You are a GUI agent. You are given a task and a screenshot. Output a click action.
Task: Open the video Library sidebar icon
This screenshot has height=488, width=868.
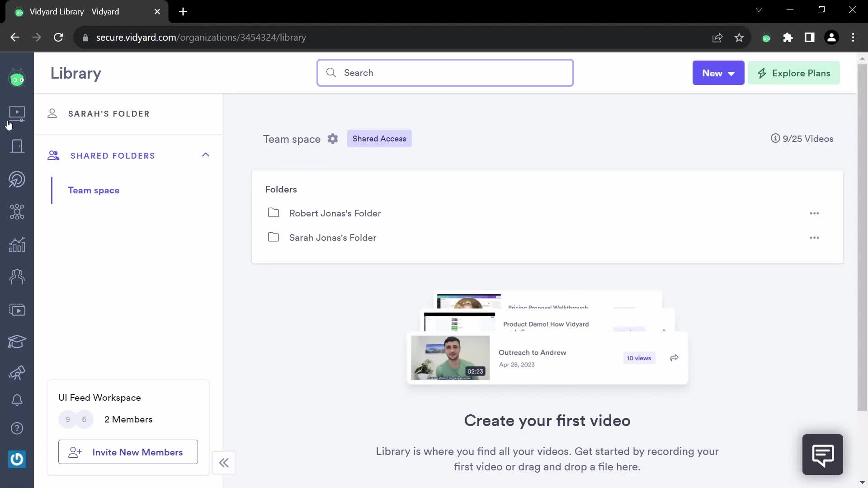click(17, 113)
